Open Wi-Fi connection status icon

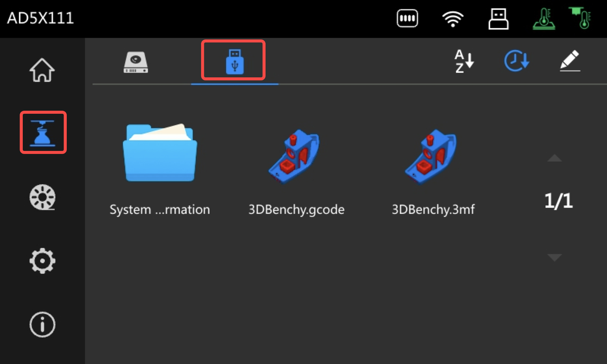pyautogui.click(x=453, y=19)
